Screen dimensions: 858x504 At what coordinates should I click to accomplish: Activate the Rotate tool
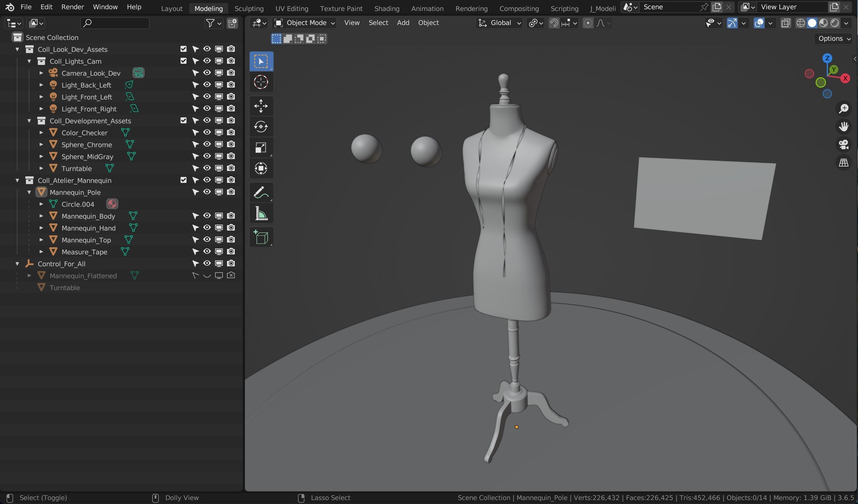coord(261,127)
